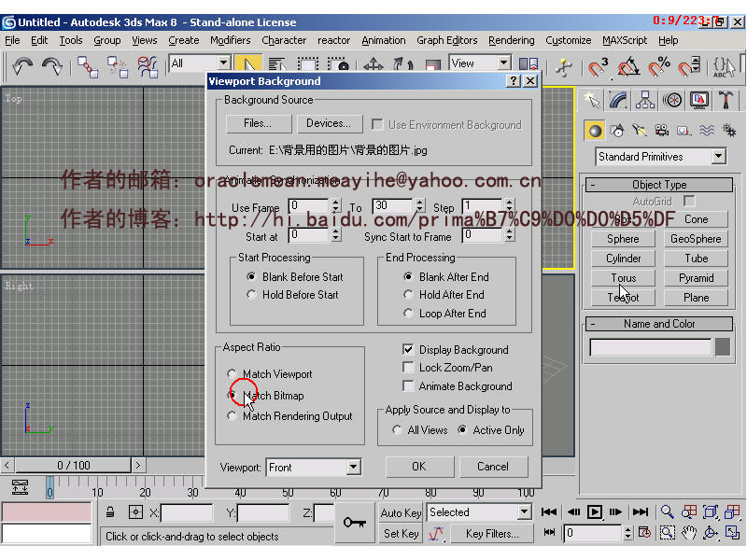The image size is (747, 560).
Task: Open the Display command panel tab
Action: [699, 100]
